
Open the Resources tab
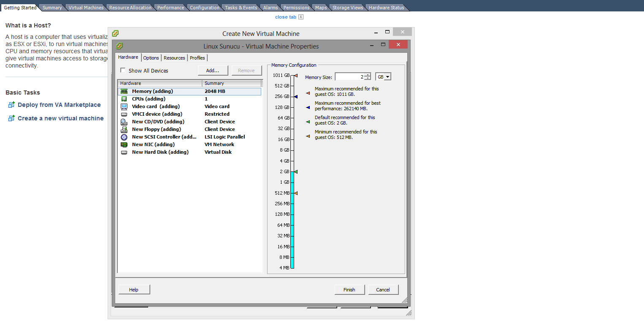coord(174,58)
